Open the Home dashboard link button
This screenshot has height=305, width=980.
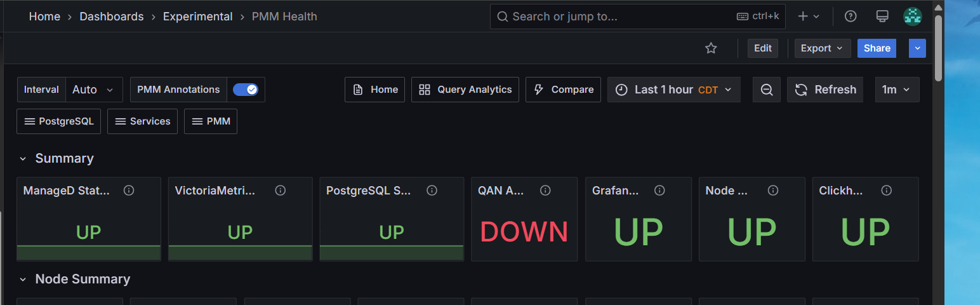[x=375, y=90]
